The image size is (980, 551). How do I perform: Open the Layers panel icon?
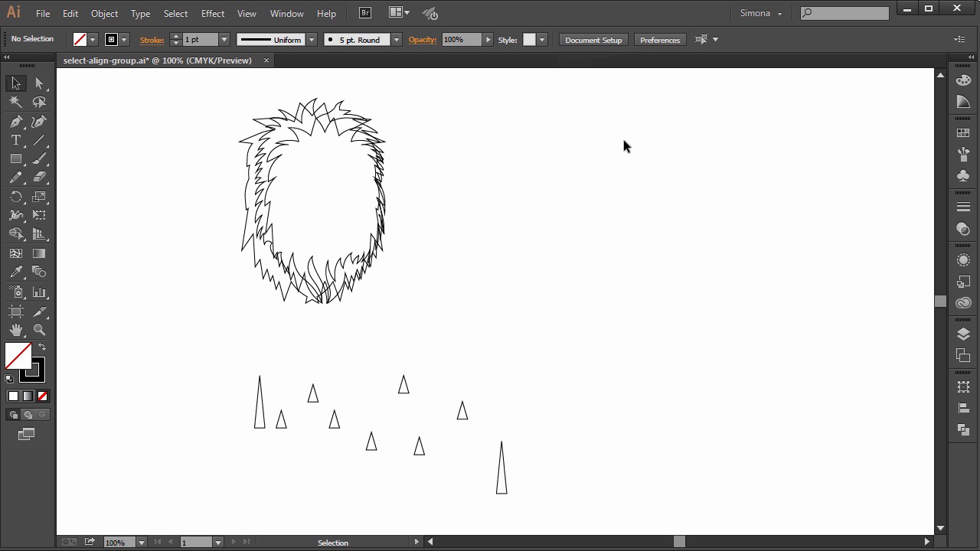pyautogui.click(x=963, y=334)
